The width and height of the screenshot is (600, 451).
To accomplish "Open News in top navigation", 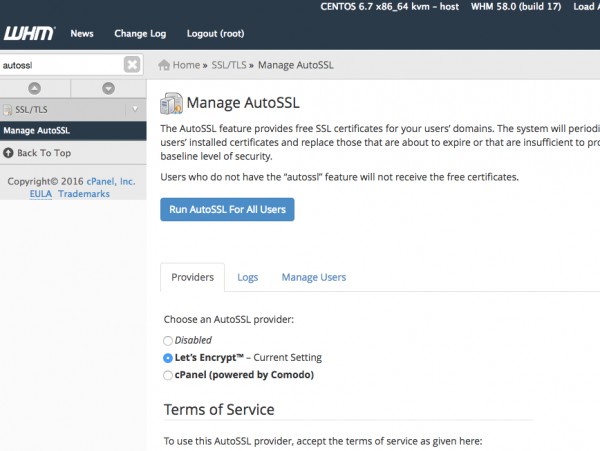I will click(x=82, y=34).
